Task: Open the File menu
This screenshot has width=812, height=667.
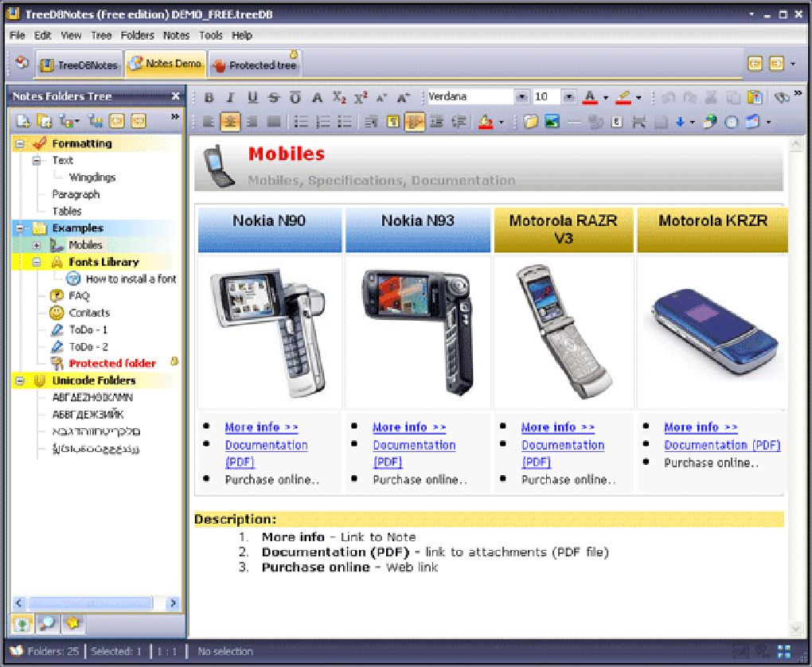Action: tap(17, 35)
